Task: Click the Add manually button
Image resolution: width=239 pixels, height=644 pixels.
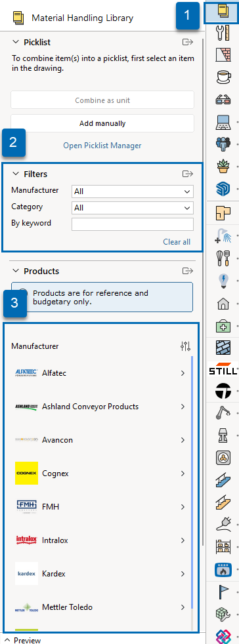Action: click(102, 123)
